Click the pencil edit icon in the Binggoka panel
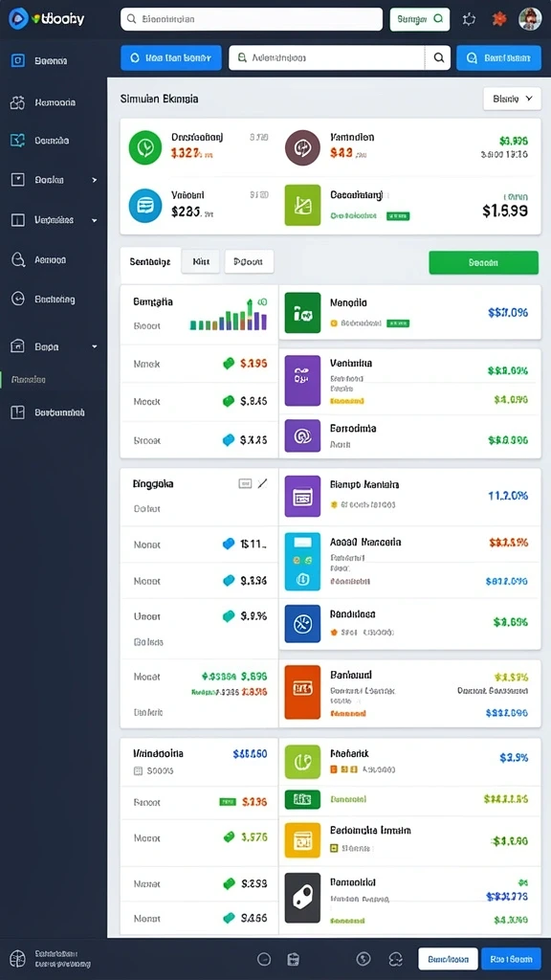This screenshot has width=551, height=980. click(262, 483)
